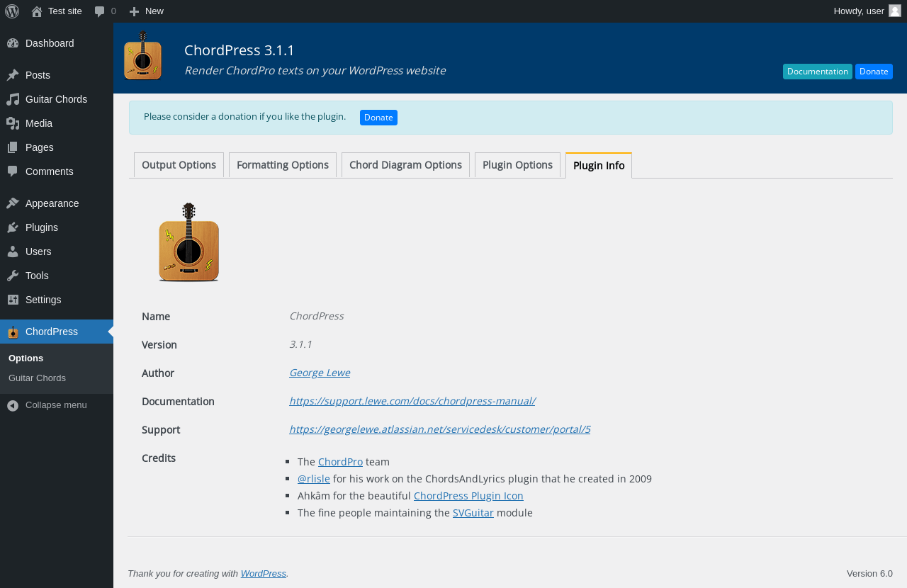Open the Users menu item
907x588 pixels.
pyautogui.click(x=57, y=251)
